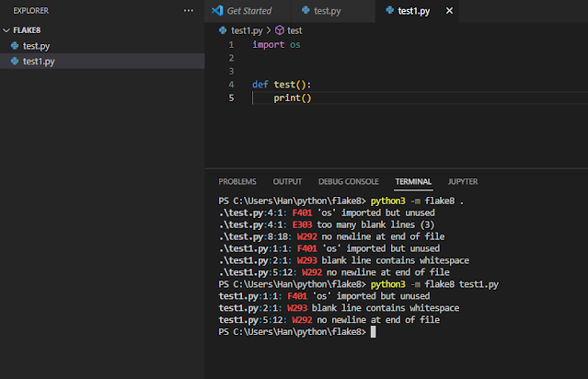Click the test.py:8:18 W292 warning line

(331, 236)
